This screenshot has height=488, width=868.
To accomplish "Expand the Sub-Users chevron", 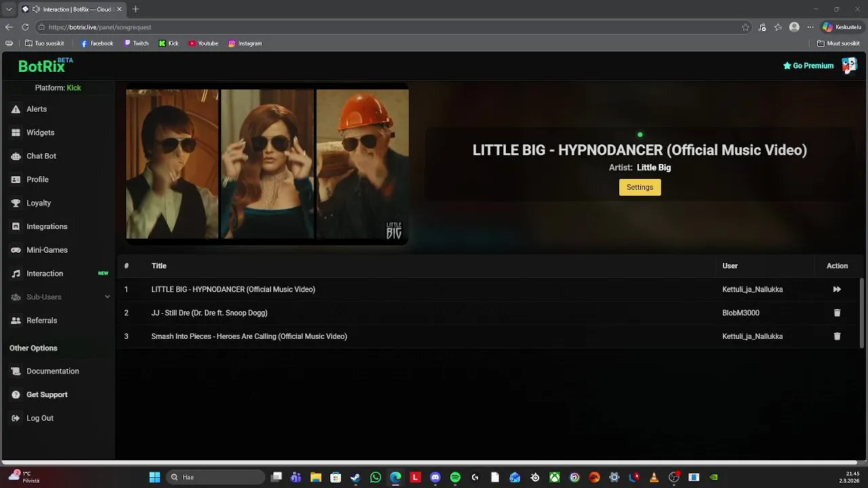I will 107,297.
